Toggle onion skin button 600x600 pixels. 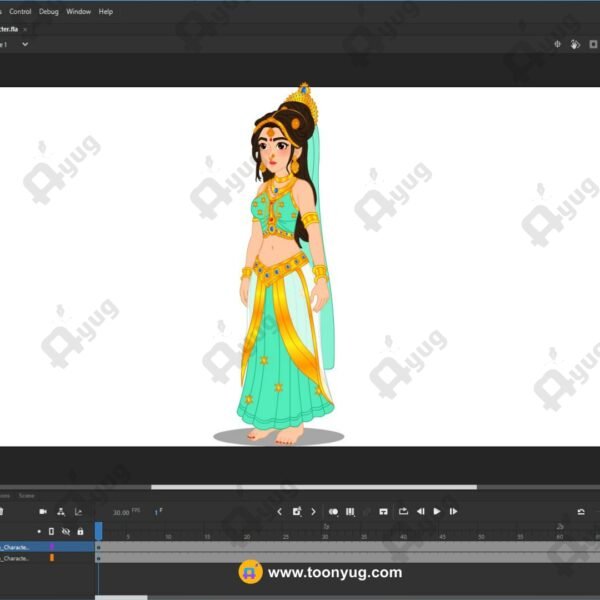[333, 512]
